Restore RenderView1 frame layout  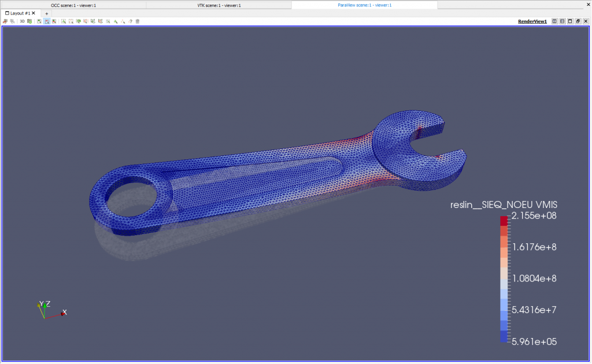tap(578, 21)
